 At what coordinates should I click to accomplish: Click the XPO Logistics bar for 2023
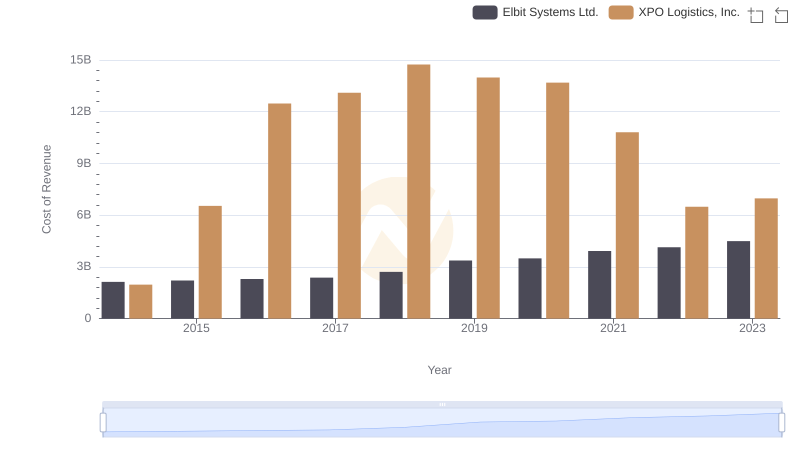tap(766, 259)
